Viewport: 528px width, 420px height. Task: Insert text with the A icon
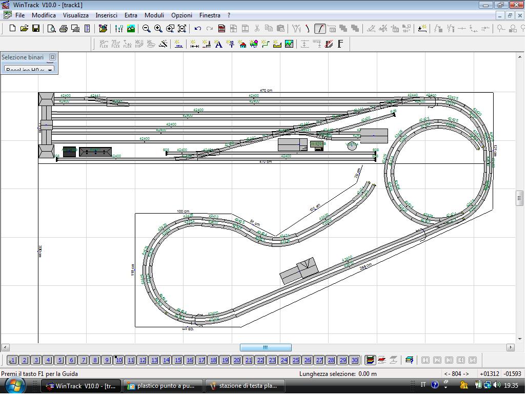218,44
